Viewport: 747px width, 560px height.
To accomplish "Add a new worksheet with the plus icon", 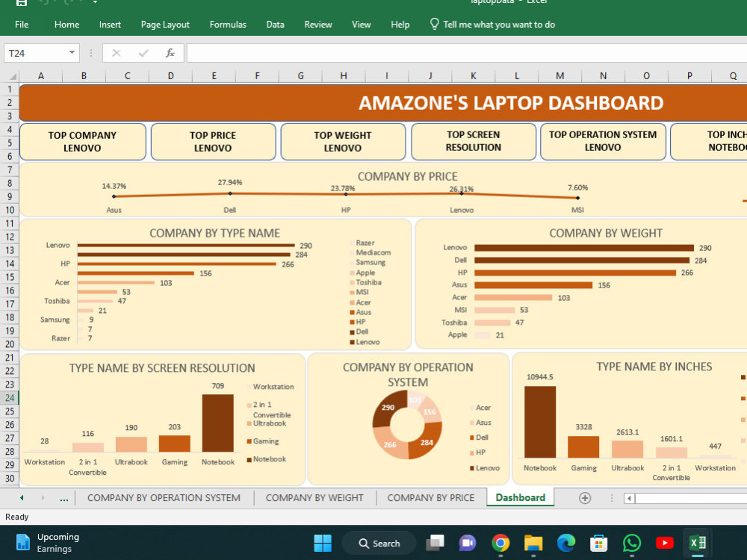I will pyautogui.click(x=586, y=497).
